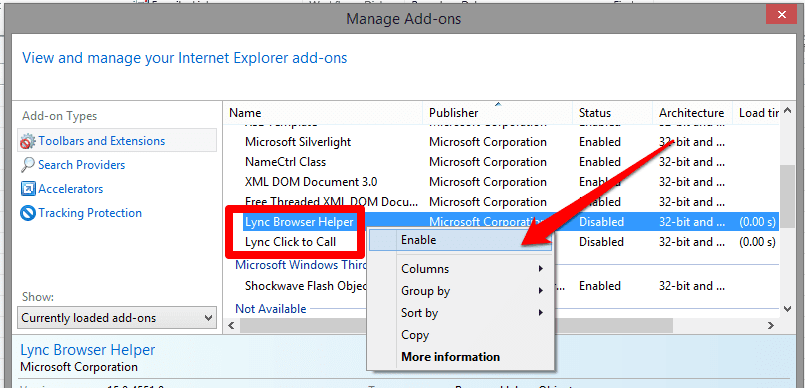This screenshot has height=388, width=805.
Task: Click the Enabled status of Shockwave Flash Object
Action: pyautogui.click(x=600, y=286)
